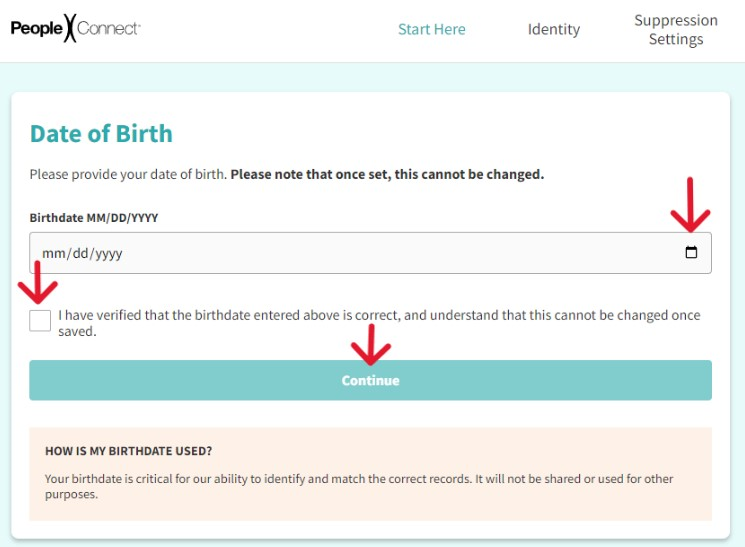745x547 pixels.
Task: Click the PeopleConnect logo
Action: 76,29
